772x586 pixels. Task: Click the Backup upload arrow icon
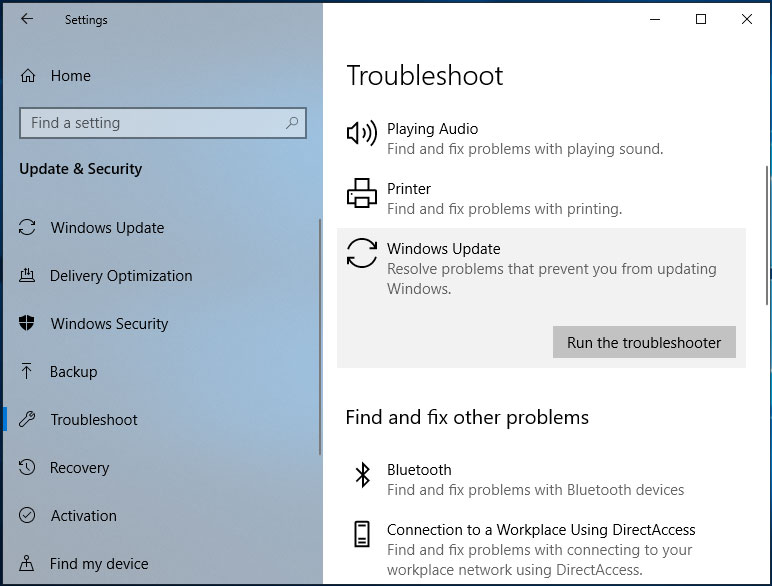pos(28,372)
